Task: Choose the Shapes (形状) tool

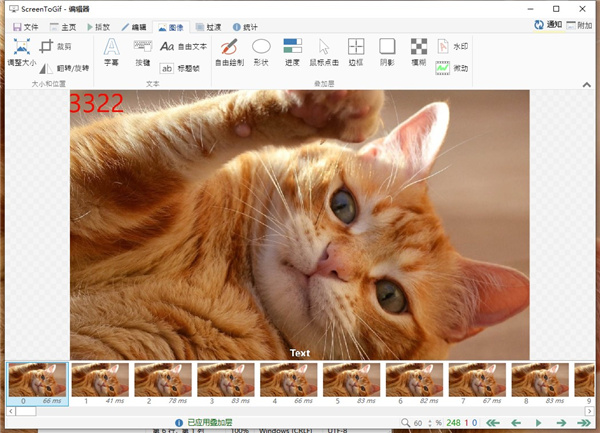Action: 261,51
